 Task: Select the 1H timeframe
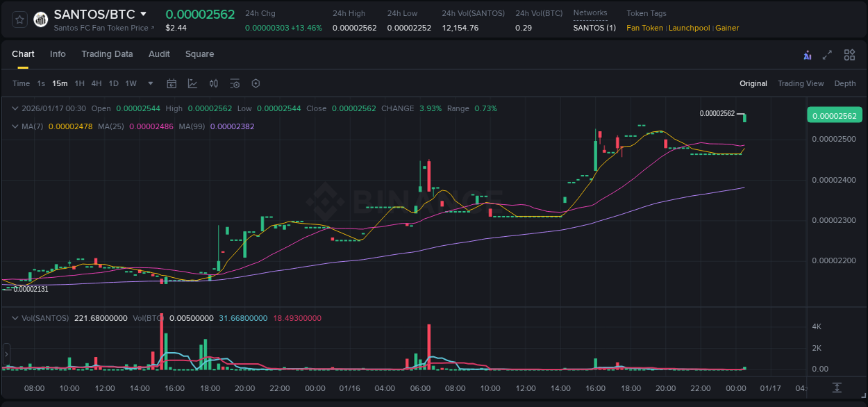78,83
